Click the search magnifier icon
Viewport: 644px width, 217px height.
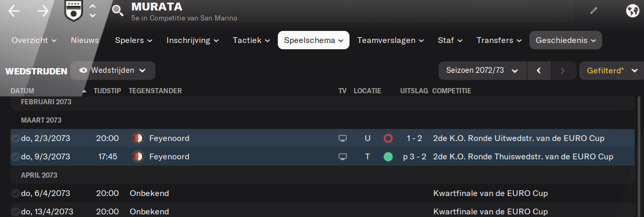coord(118,10)
